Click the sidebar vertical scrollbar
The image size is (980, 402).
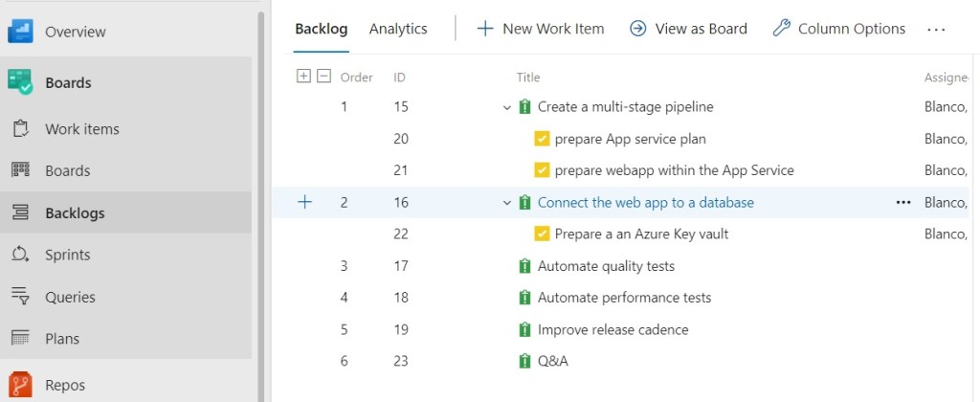261,191
